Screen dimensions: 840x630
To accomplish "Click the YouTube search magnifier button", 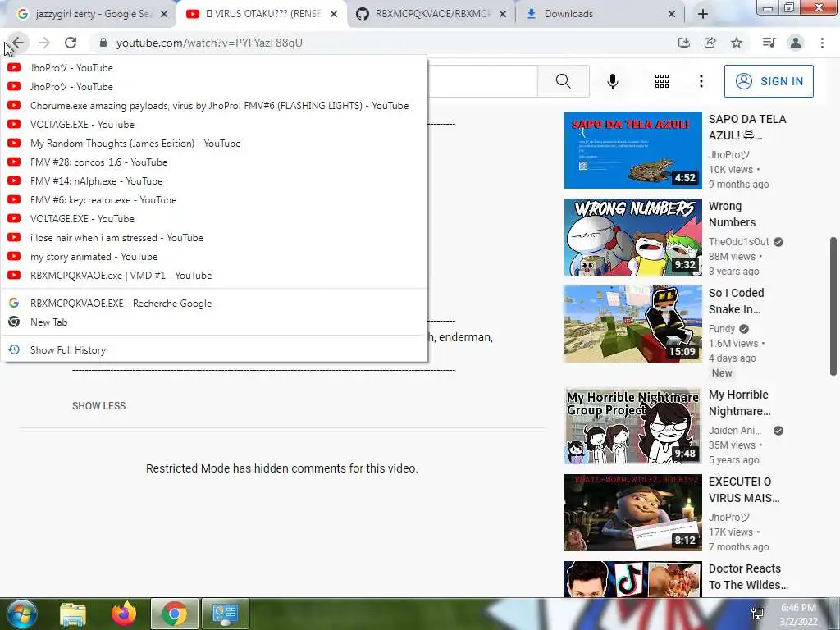I will 563,81.
